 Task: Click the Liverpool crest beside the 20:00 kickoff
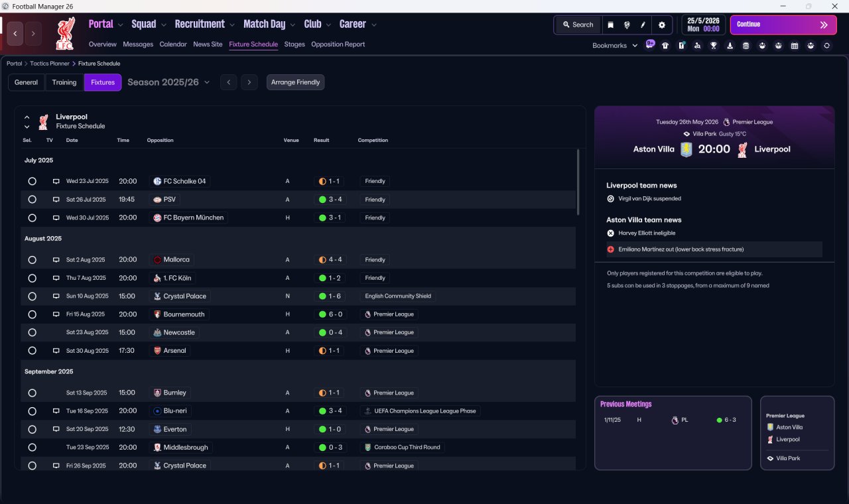pos(742,149)
